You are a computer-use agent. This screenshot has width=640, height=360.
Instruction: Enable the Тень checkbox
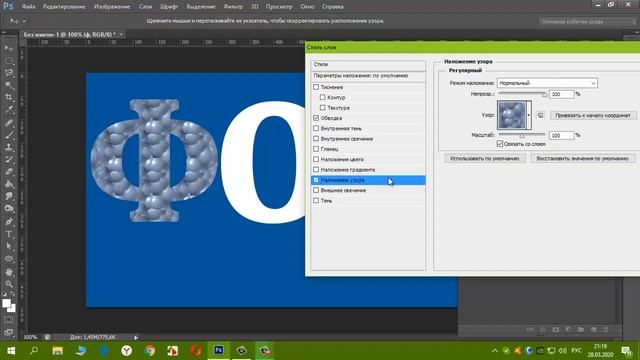coord(316,200)
